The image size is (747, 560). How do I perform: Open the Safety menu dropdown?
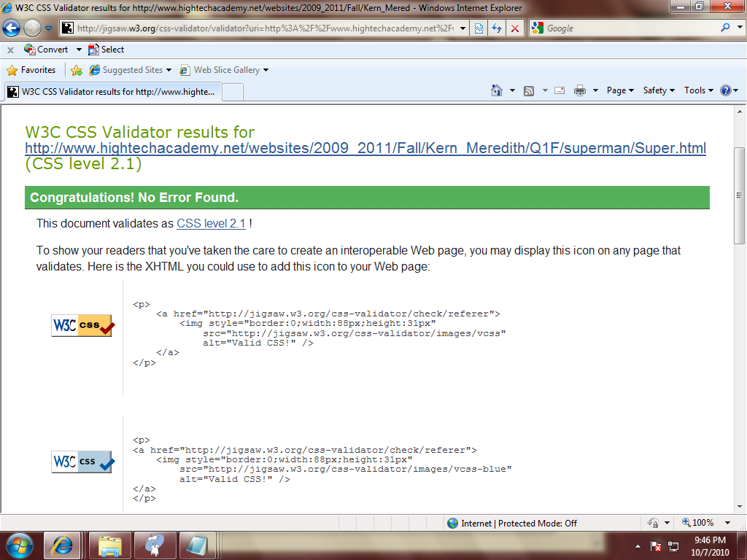click(658, 90)
